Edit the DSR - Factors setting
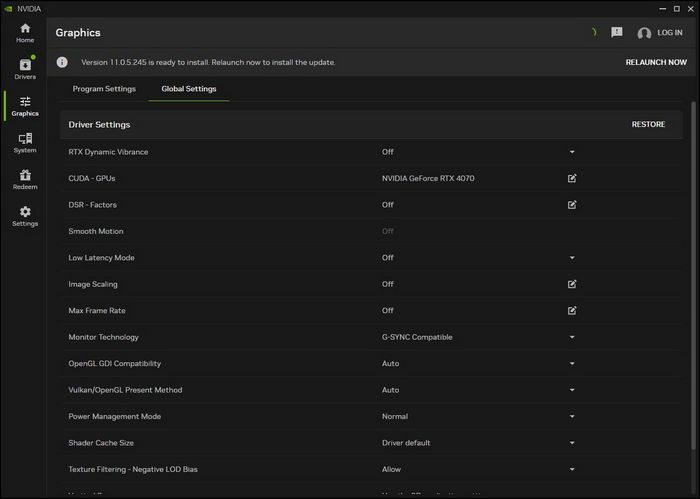Image resolution: width=700 pixels, height=499 pixels. (x=572, y=204)
